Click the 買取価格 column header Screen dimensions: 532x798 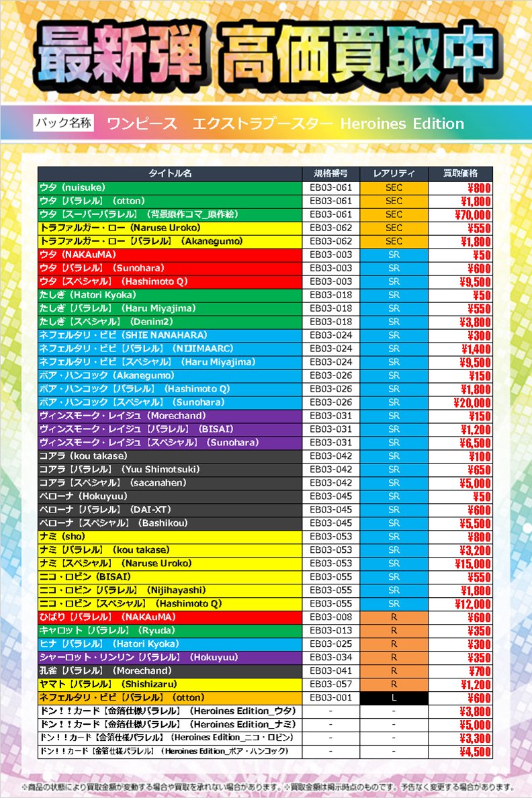(x=460, y=173)
